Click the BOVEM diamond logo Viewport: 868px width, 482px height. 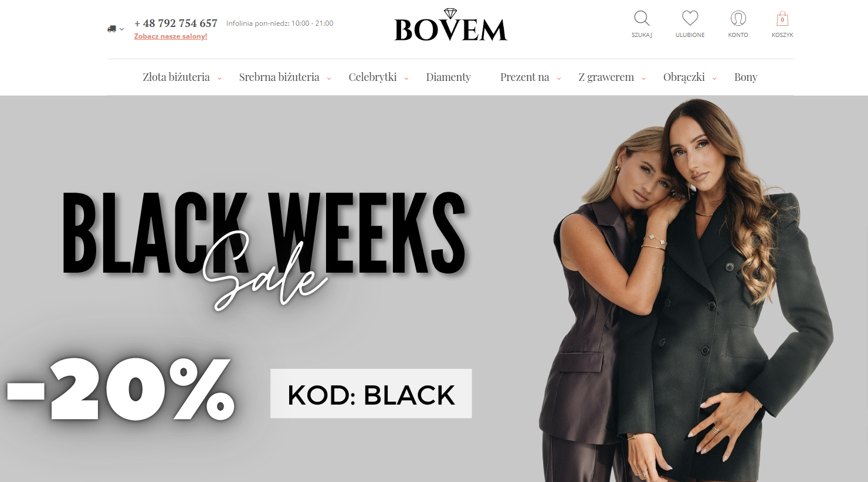450,25
